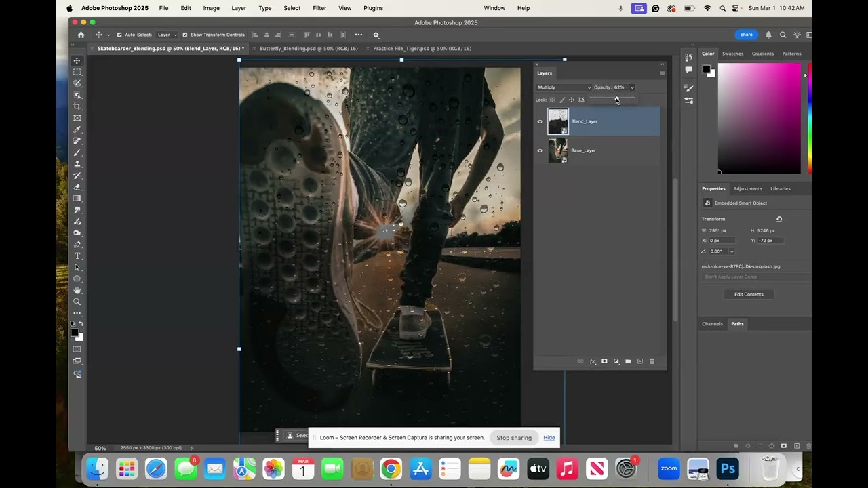This screenshot has width=868, height=488.
Task: Open the Multiply blend mode dropdown
Action: coord(564,87)
